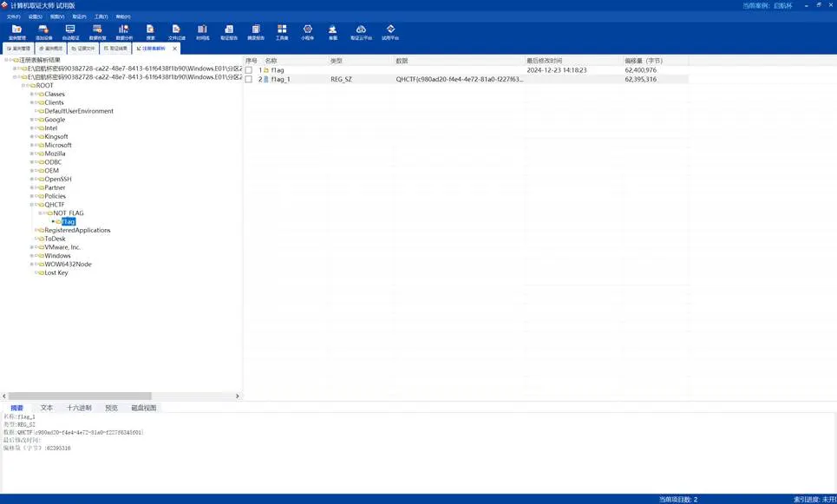
Task: Expand the Classes registry key
Action: click(31, 94)
